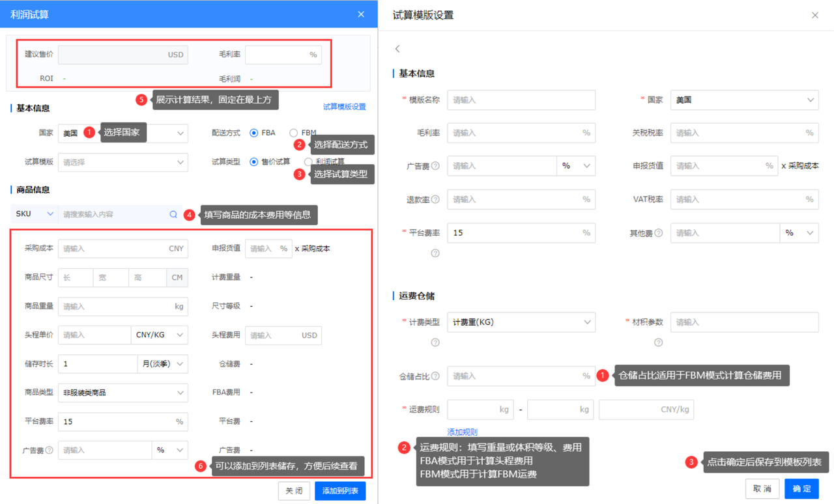
Task: Click 商品尺寸 长 input
Action: pos(76,277)
